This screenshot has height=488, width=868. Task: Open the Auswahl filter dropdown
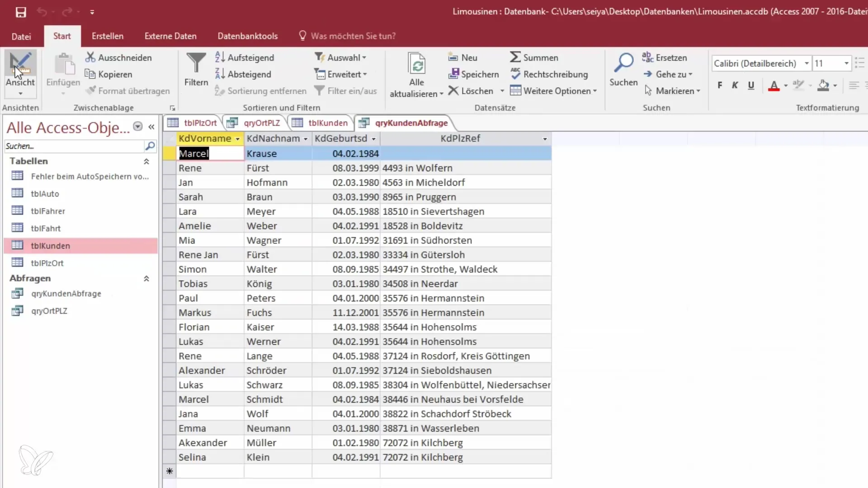pos(340,57)
